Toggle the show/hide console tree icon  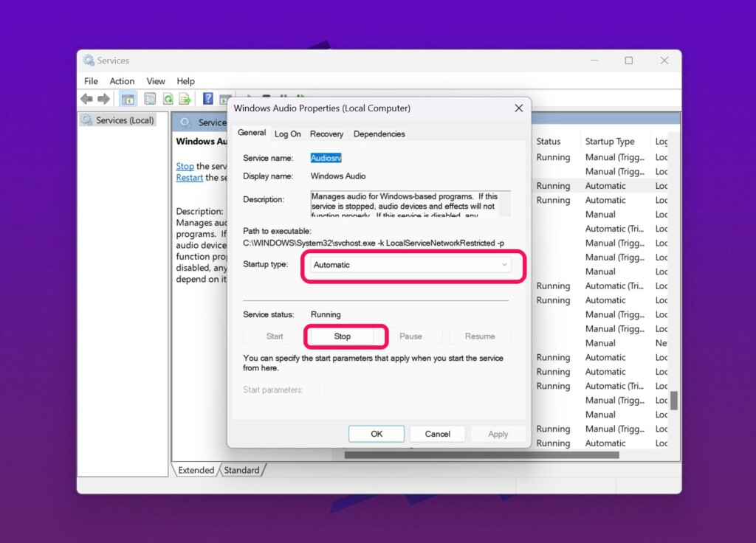pyautogui.click(x=128, y=100)
